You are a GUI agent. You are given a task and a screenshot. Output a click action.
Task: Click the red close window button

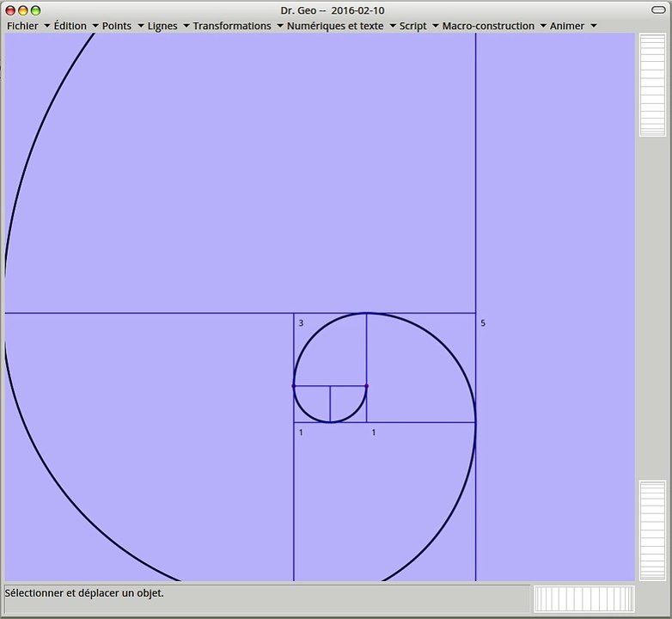tap(10, 10)
